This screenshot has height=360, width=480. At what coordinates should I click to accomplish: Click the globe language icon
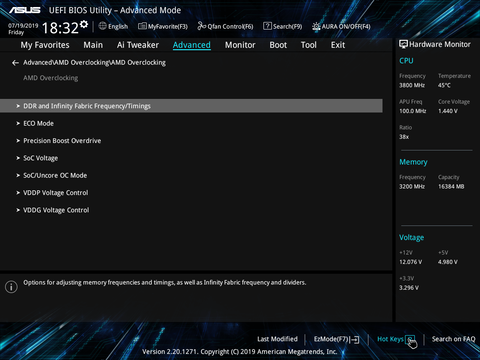point(103,26)
